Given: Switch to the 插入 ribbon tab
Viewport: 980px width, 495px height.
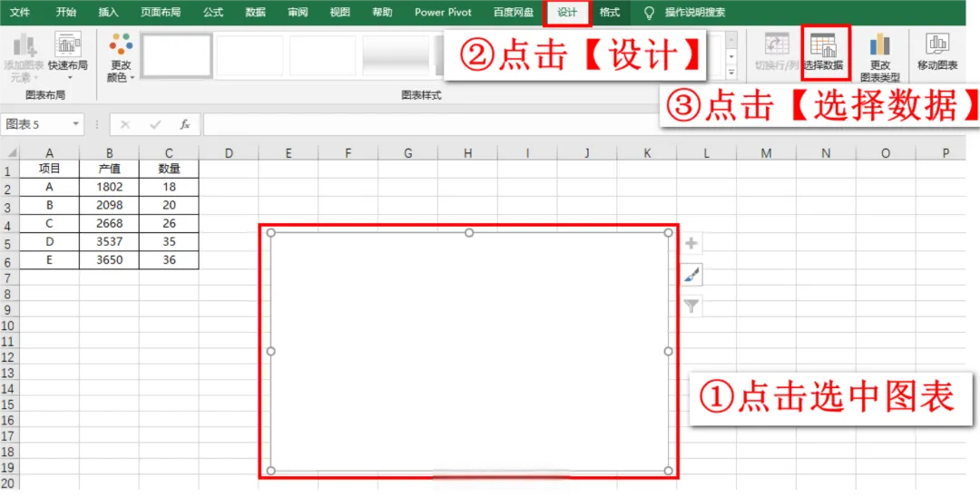Looking at the screenshot, I should click(x=109, y=13).
